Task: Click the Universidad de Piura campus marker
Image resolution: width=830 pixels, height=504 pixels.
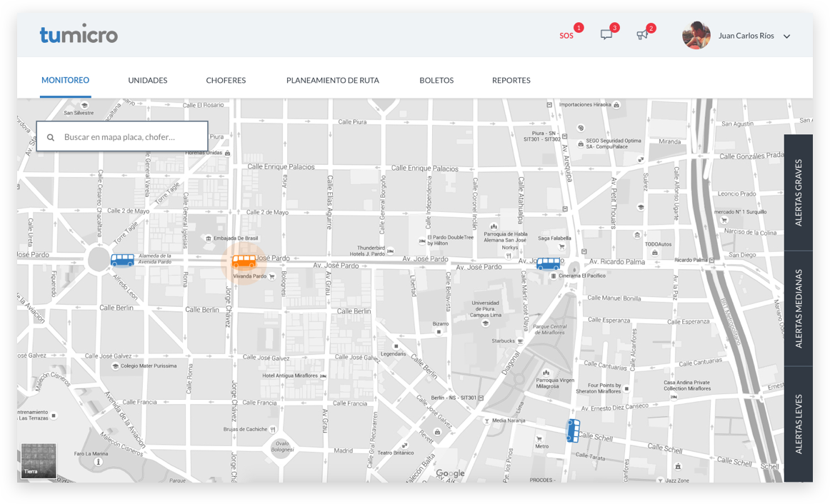Action: (486, 323)
